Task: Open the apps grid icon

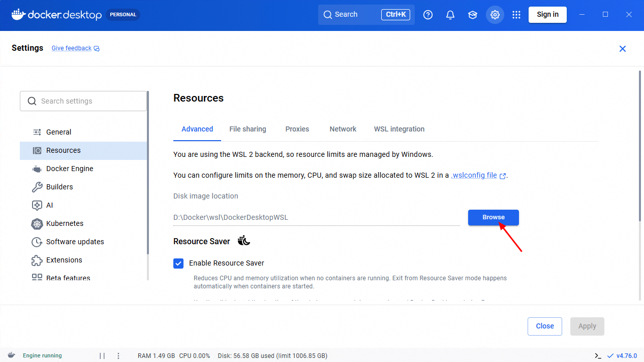Action: click(x=516, y=15)
